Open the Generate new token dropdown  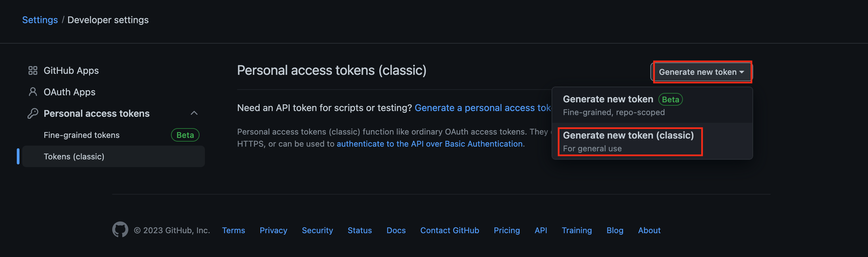click(x=701, y=72)
